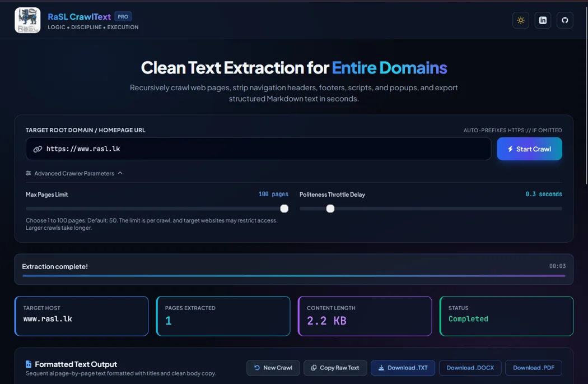Click the Target Host card www.rasl.lk
The height and width of the screenshot is (384, 588).
point(81,316)
